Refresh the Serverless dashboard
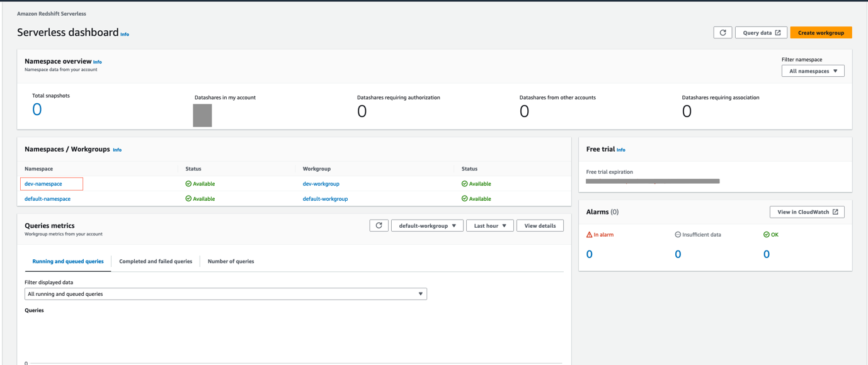 pos(722,33)
